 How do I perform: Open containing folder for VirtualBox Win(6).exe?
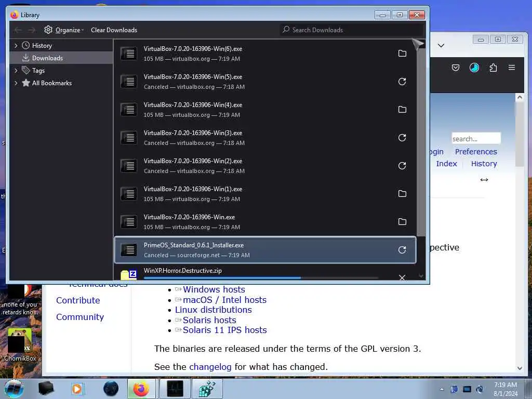402,54
